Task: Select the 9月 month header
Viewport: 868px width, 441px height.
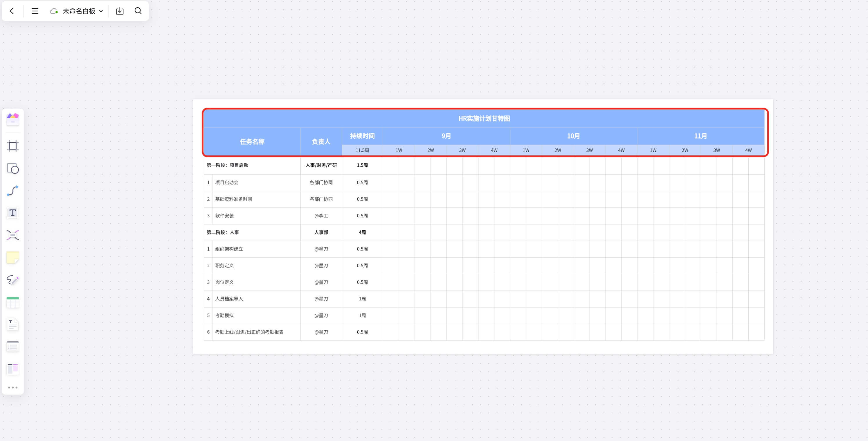Action: [x=446, y=136]
